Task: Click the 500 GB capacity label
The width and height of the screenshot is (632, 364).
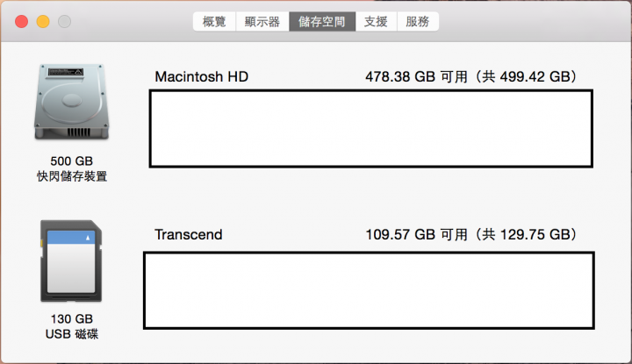Action: tap(72, 161)
